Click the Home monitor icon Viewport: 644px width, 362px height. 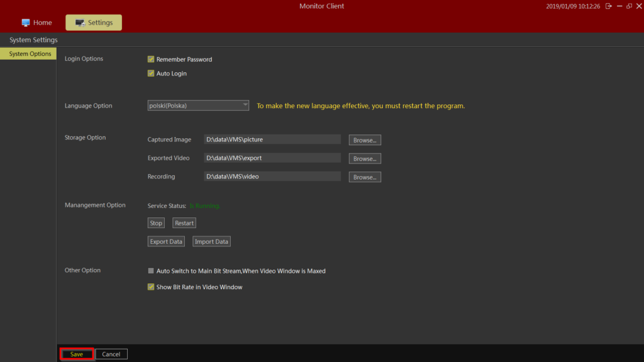click(x=26, y=23)
